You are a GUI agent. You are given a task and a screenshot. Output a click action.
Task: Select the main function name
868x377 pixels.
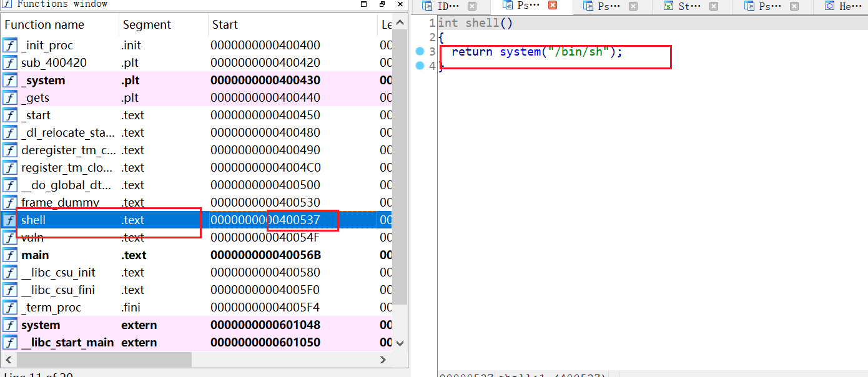tap(35, 255)
